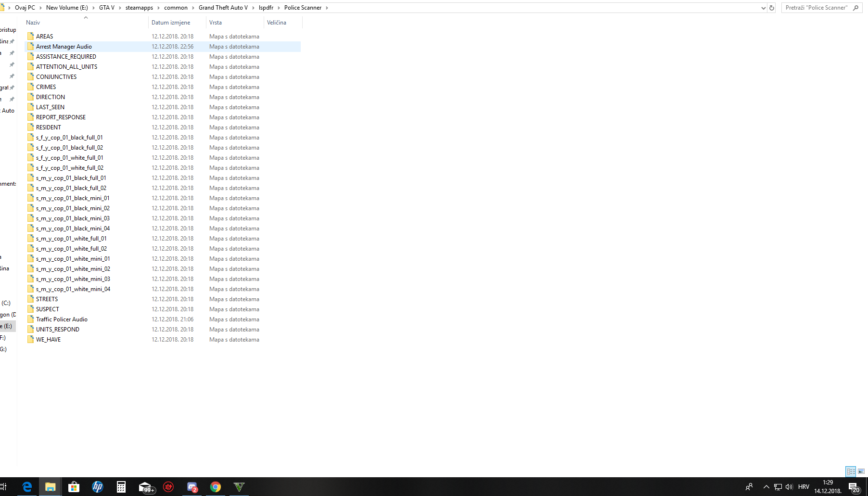Image resolution: width=868 pixels, height=496 pixels.
Task: Click the folder icon of the AREAS row
Action: click(31, 36)
